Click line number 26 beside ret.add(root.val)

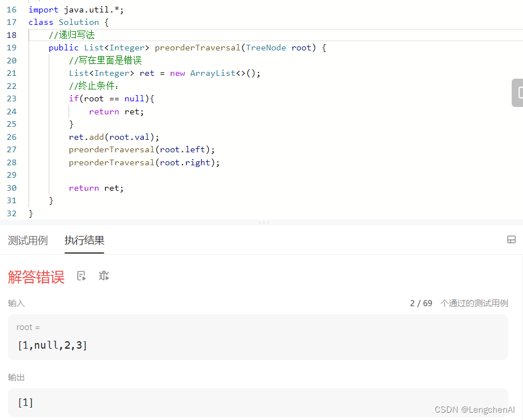pyautogui.click(x=11, y=137)
